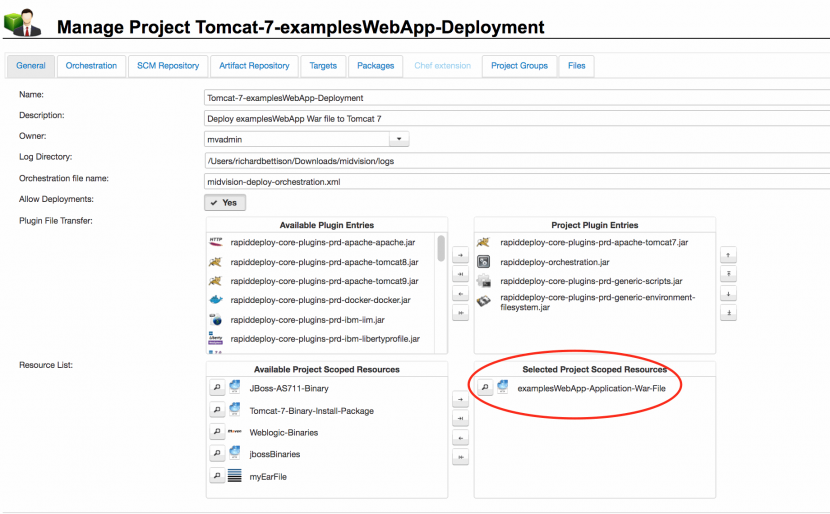Click move-up arrow for Project Plugin Entries

pos(729,254)
